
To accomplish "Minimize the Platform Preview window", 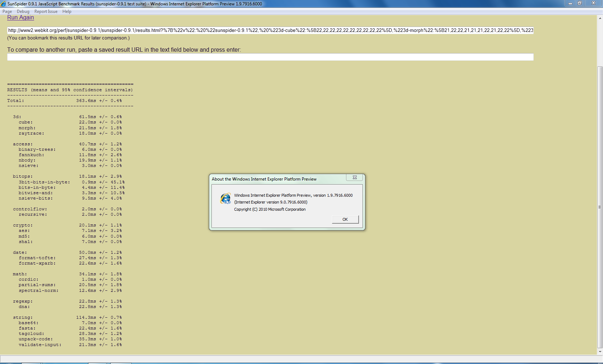I will pyautogui.click(x=570, y=3).
